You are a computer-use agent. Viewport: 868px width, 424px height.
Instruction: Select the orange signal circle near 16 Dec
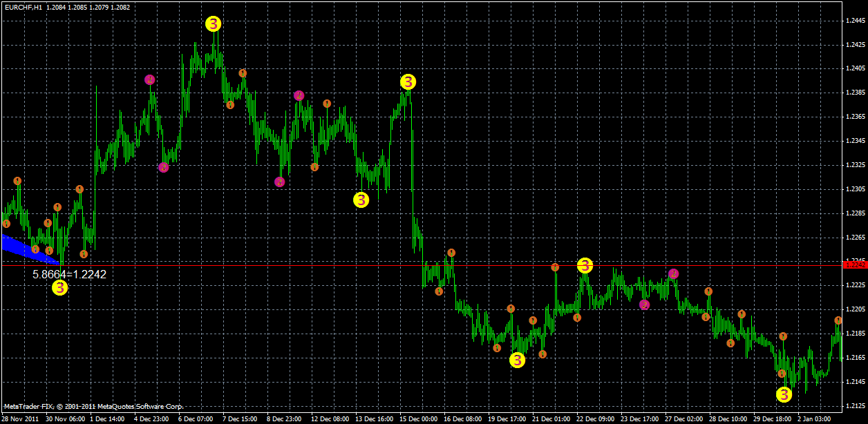453,253
